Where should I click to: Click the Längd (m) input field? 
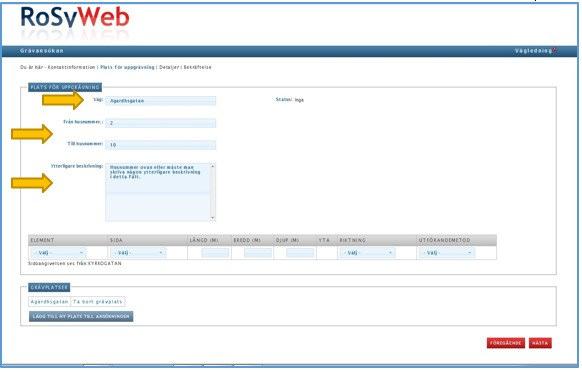point(215,253)
